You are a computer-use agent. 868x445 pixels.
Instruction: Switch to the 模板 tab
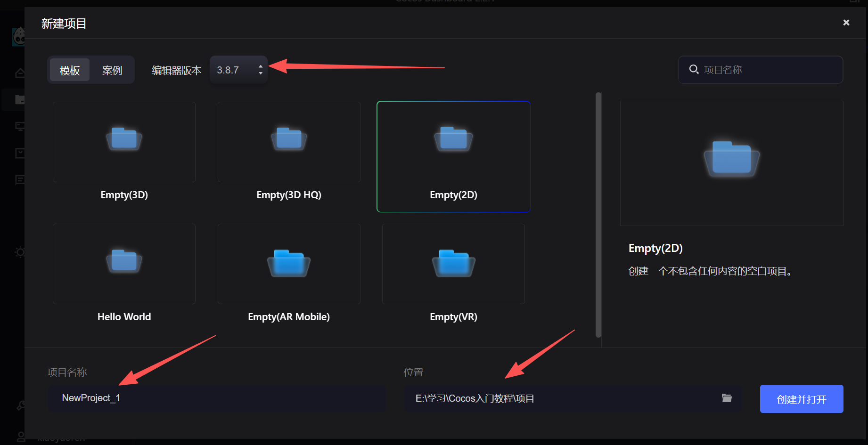tap(70, 70)
